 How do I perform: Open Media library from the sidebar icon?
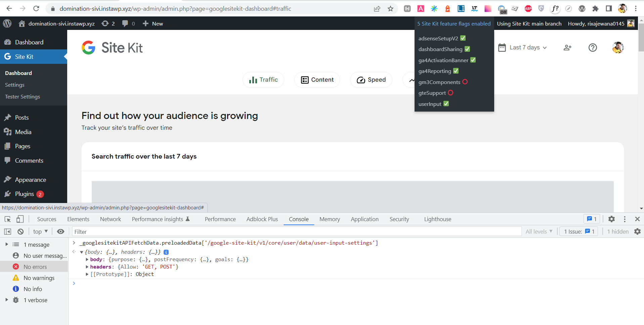8,132
